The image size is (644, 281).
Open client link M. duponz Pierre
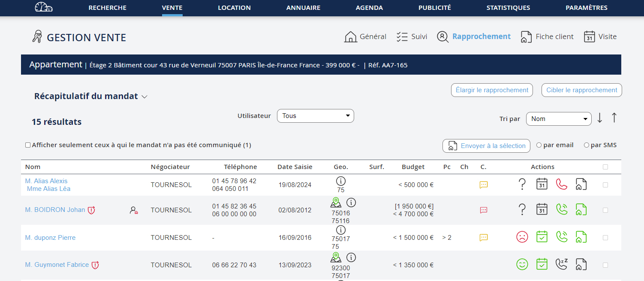(50, 238)
